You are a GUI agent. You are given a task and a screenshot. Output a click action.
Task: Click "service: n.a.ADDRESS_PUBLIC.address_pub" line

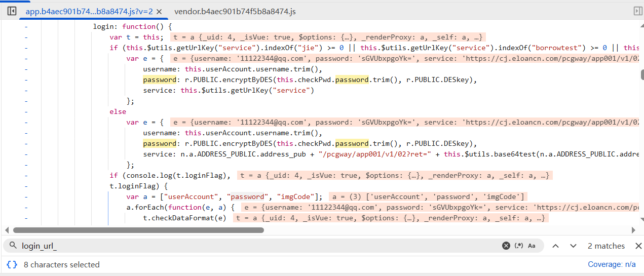click(x=391, y=154)
